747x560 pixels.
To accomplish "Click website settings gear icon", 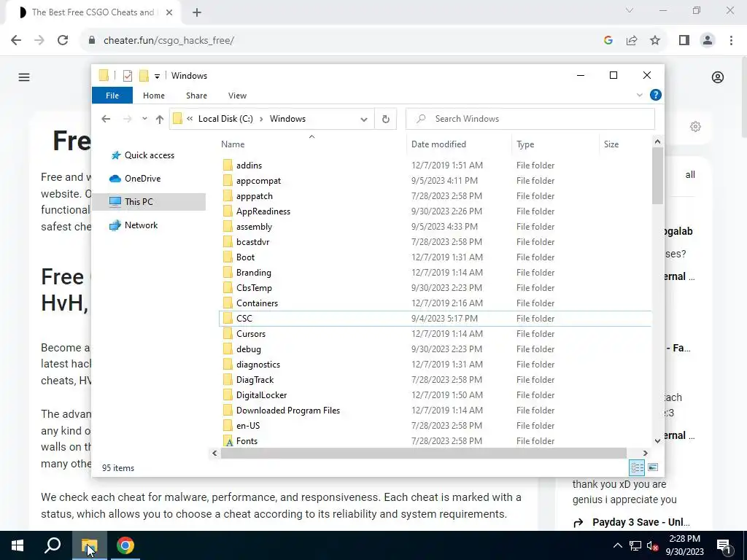I will pos(695,127).
